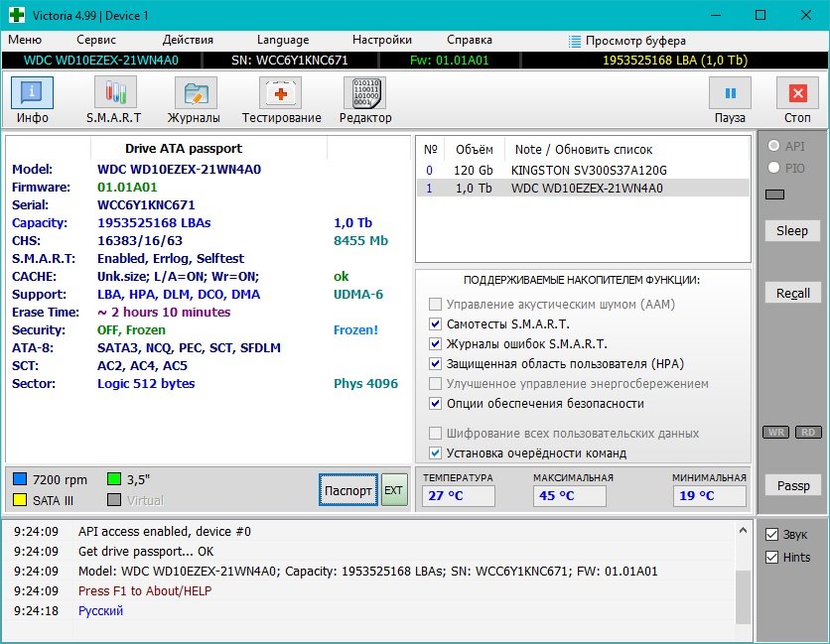Uncheck Самотесты S.M.A.R.T. option
This screenshot has height=644, width=830.
[x=435, y=324]
